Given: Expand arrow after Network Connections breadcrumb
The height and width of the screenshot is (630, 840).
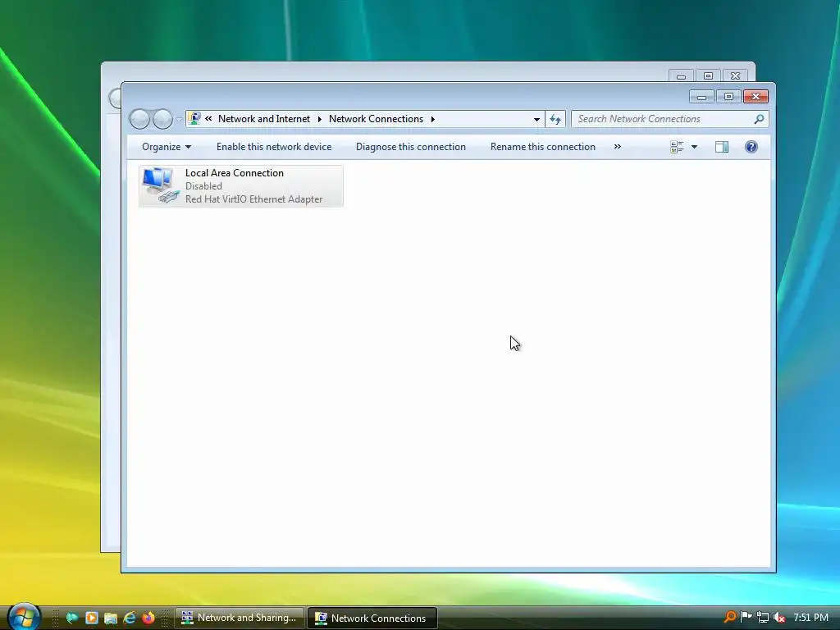Looking at the screenshot, I should click(433, 119).
